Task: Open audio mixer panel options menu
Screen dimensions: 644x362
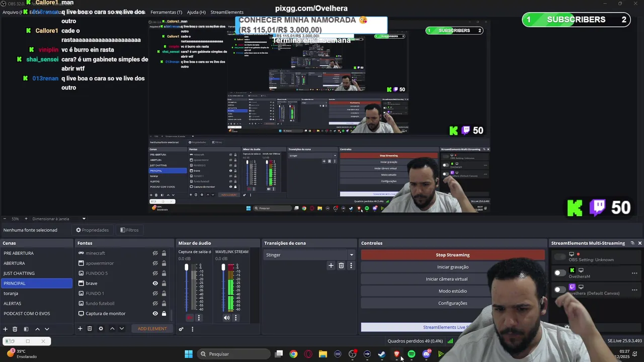Action: [192, 329]
